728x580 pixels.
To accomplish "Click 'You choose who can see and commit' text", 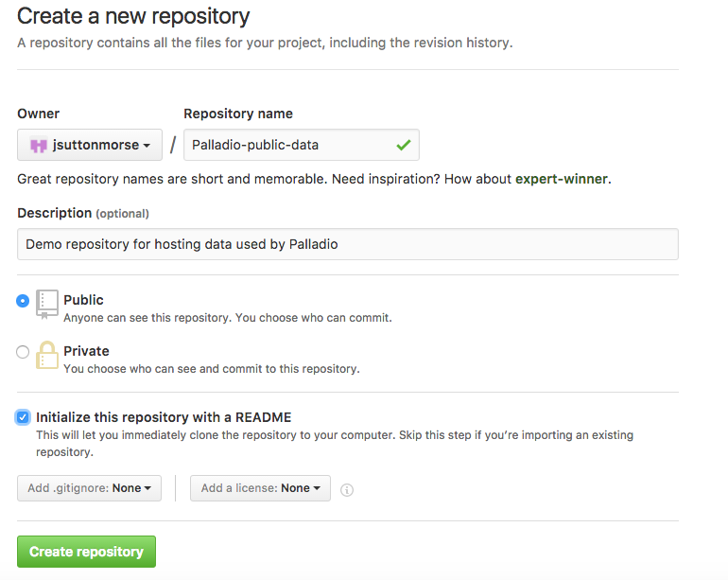I will 212,369.
